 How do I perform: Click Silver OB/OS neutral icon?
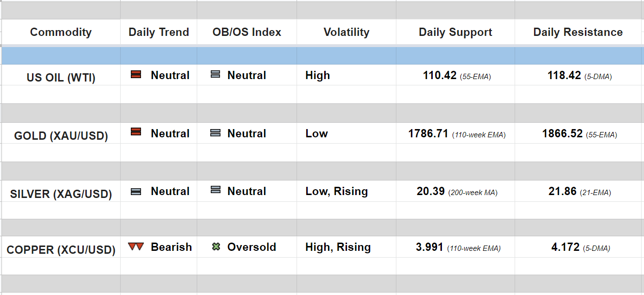(x=216, y=190)
